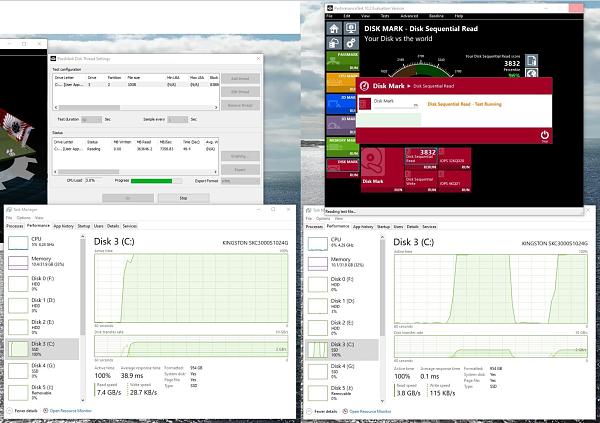Stop the running Disk Mark test power icon
Image resolution: width=600 pixels, height=423 pixels.
click(x=545, y=135)
